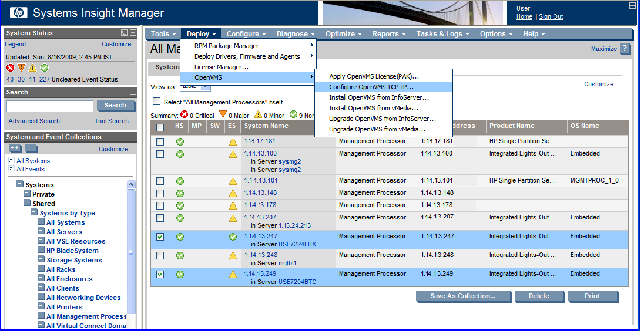This screenshot has width=644, height=331.
Task: Click Save As Collection button
Action: (x=463, y=296)
